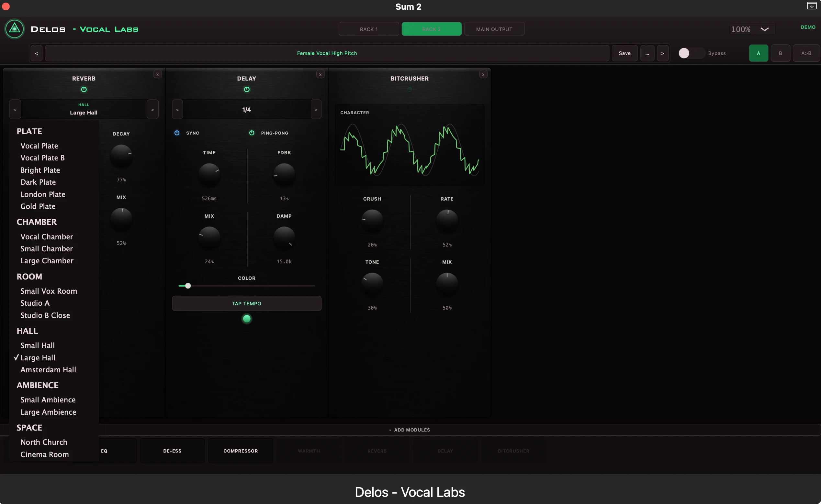Click the Delay COLOR slider handle
The height and width of the screenshot is (504, 821).
188,286
